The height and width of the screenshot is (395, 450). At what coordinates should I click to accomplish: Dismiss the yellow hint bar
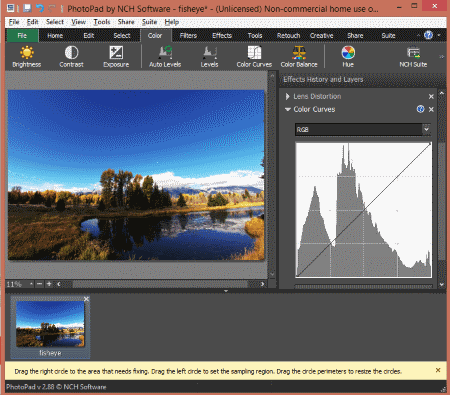[438, 370]
